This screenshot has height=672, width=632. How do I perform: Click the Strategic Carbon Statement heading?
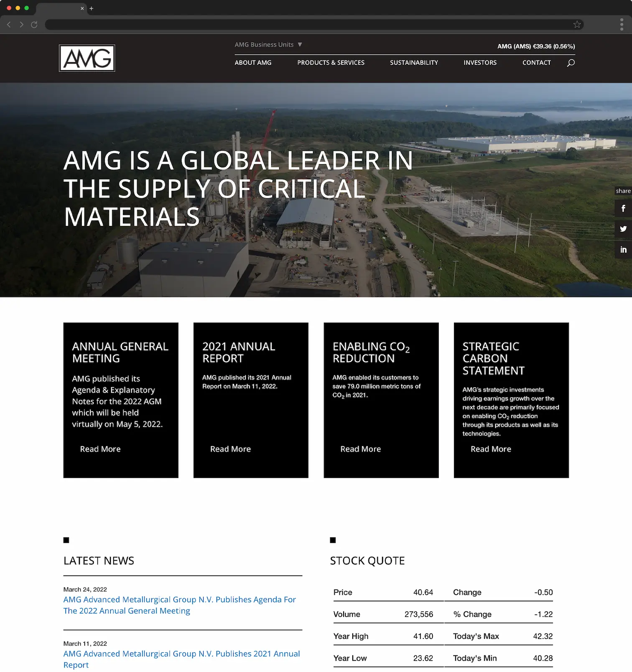(x=493, y=358)
